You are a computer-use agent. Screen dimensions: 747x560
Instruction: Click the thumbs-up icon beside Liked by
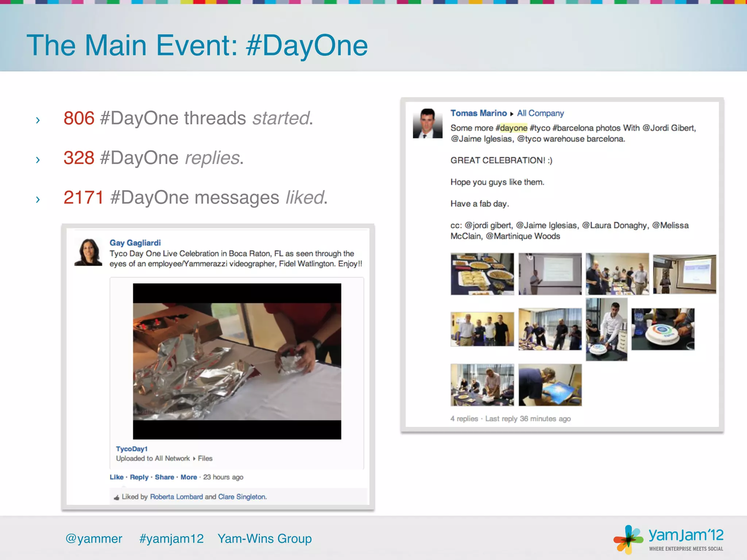[116, 497]
